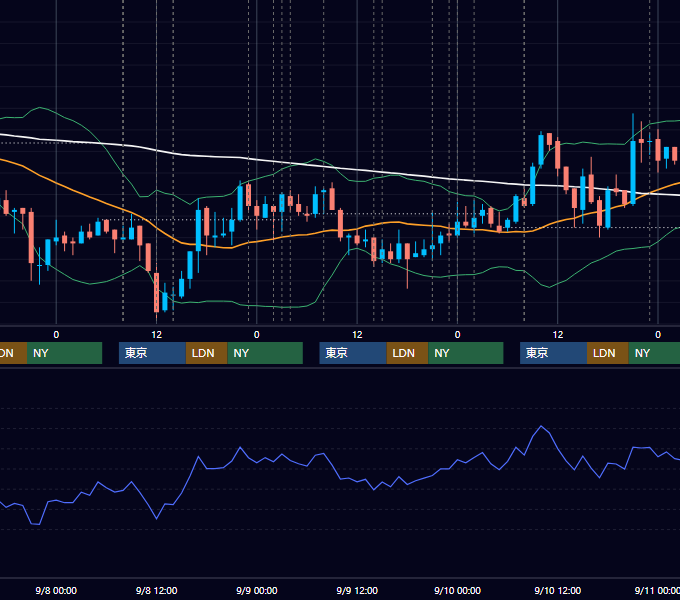Click the RSI trough at 9/8 12:00
The image size is (680, 600).
click(x=157, y=518)
